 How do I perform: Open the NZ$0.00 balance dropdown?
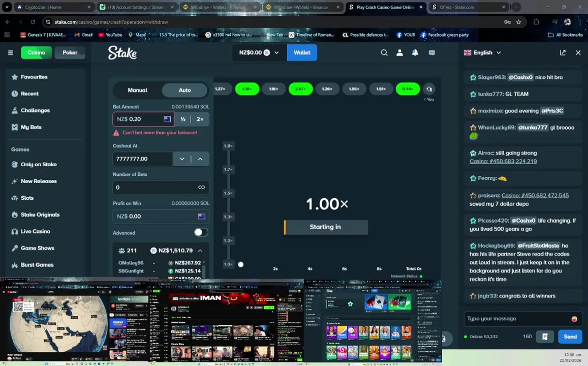coord(259,52)
